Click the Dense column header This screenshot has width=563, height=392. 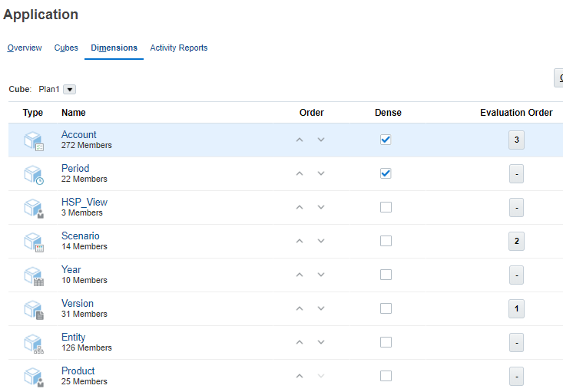[x=388, y=113]
